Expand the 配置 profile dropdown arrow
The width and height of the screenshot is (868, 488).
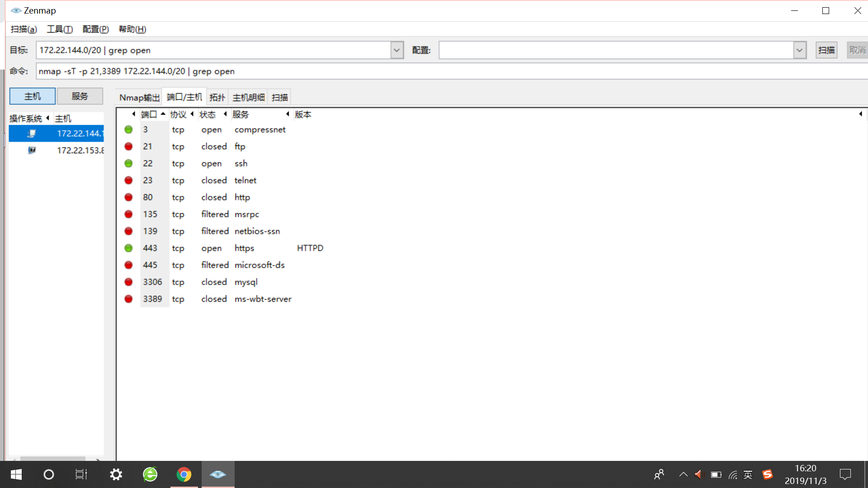799,50
